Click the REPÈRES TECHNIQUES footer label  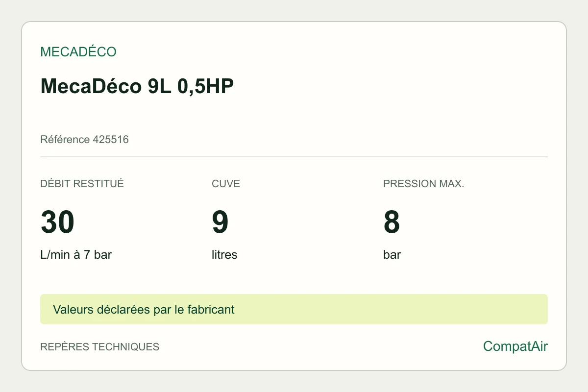pos(99,347)
